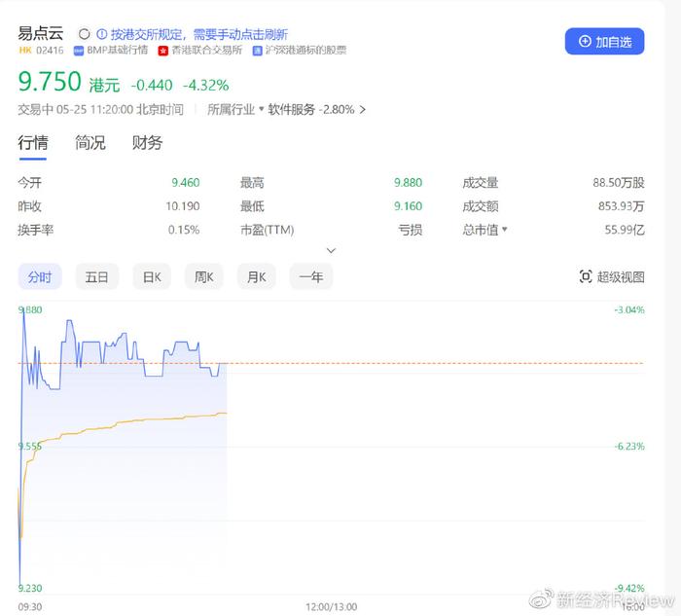This screenshot has height=616, width=681.
Task: Click the HK 02416 stock code
Action: pyautogui.click(x=41, y=51)
